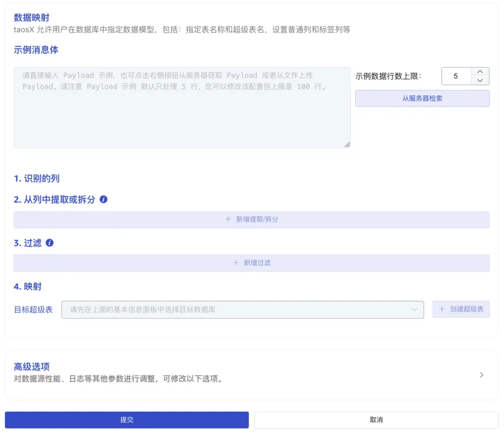Collapse the 1. 识别的列 section heading
The width and height of the screenshot is (504, 434).
pyautogui.click(x=36, y=178)
